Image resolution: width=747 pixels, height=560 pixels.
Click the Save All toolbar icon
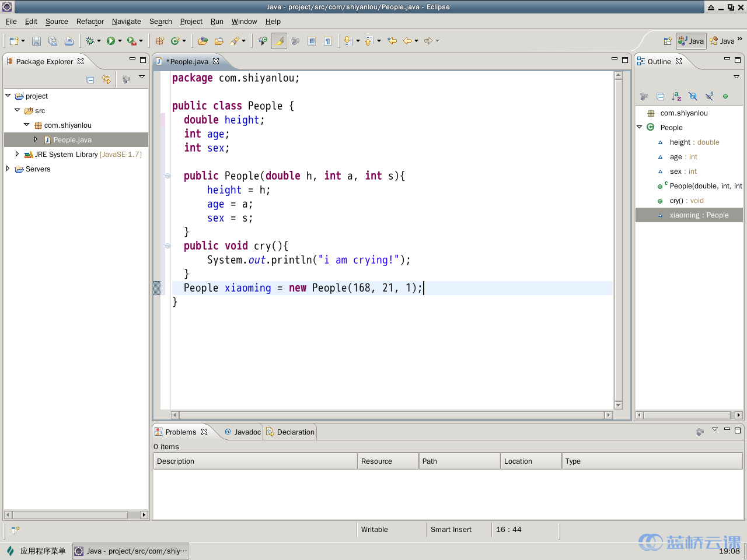[53, 41]
